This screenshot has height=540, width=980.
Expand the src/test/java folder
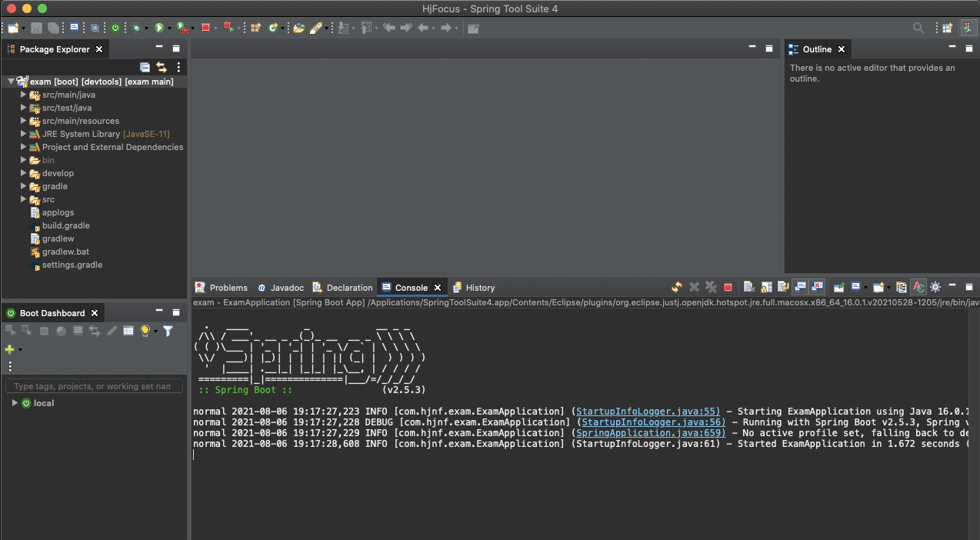(x=24, y=108)
